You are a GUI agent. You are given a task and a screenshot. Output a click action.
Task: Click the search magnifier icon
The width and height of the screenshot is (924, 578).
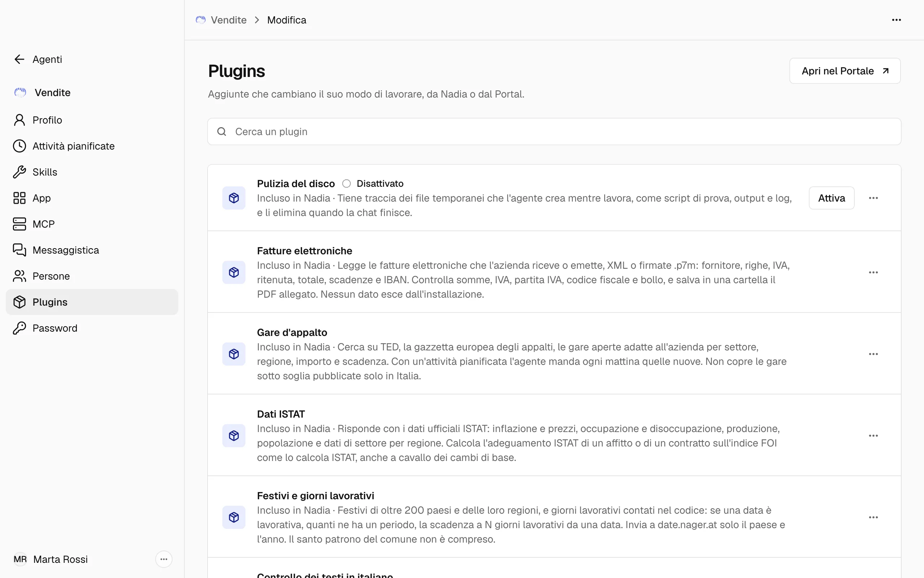click(222, 131)
